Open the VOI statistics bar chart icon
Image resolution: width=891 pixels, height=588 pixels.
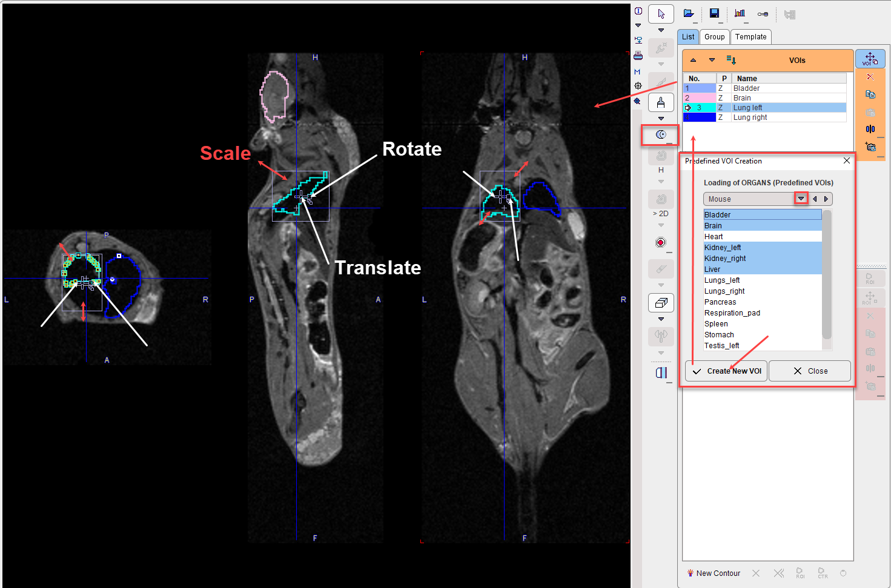740,14
